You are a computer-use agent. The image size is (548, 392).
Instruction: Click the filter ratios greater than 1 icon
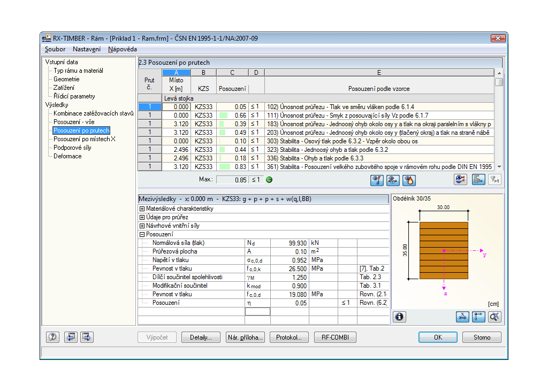(494, 180)
